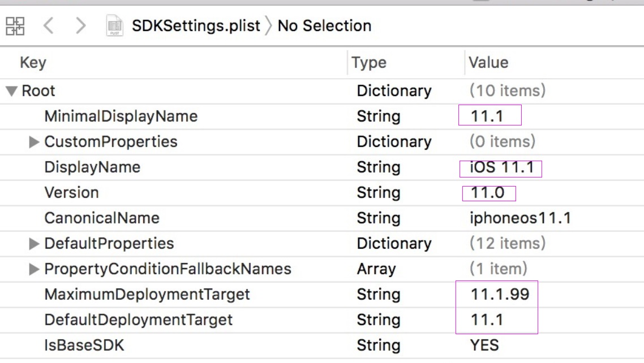Click the Root row Dictionary type
The height and width of the screenshot is (363, 644).
coord(394,91)
